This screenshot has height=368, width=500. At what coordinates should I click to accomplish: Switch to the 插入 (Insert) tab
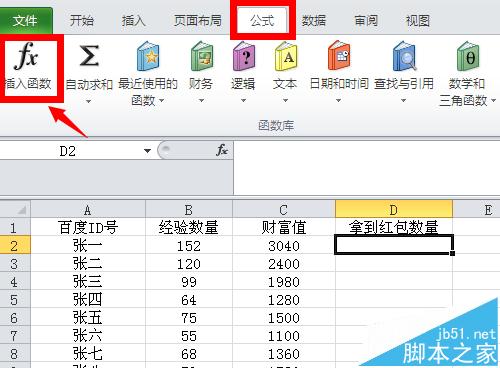(134, 21)
